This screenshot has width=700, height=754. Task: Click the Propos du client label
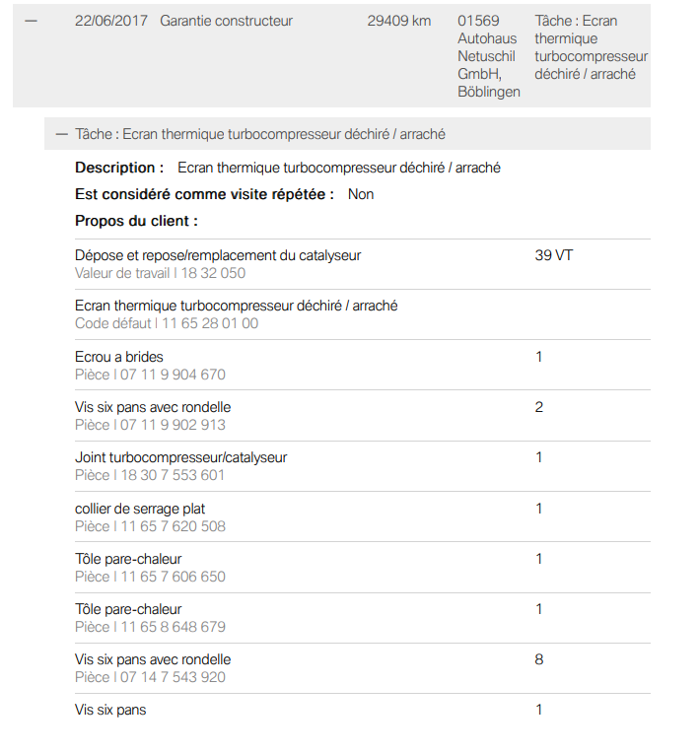(x=137, y=221)
